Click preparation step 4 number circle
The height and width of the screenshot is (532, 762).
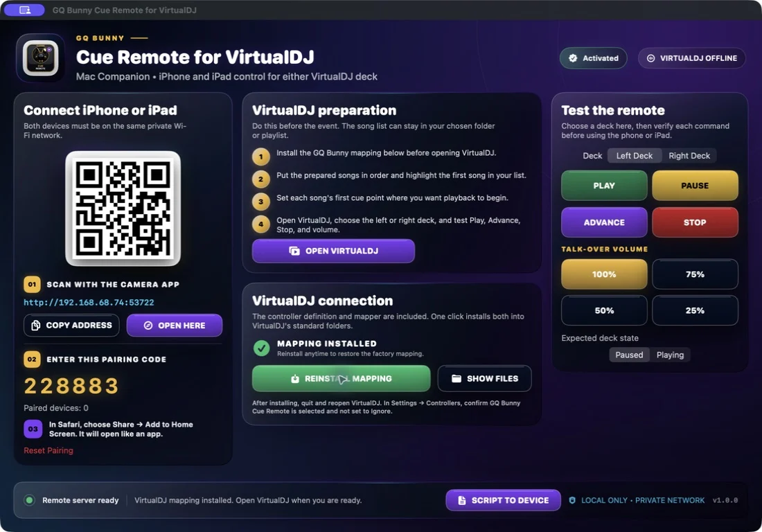[261, 224]
